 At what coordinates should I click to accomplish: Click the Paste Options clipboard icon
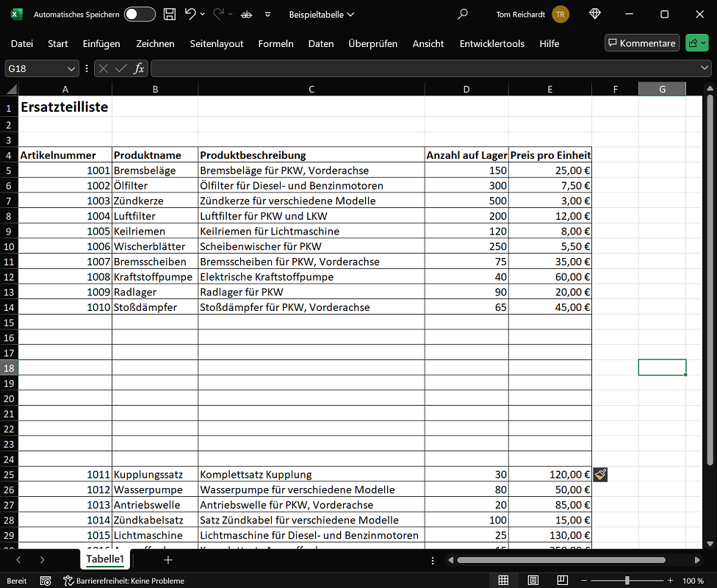click(600, 475)
